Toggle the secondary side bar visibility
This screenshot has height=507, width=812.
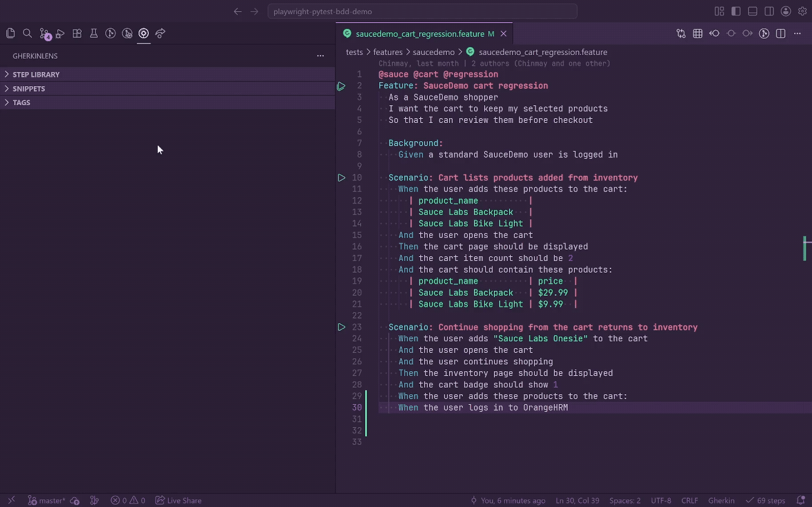pyautogui.click(x=769, y=12)
